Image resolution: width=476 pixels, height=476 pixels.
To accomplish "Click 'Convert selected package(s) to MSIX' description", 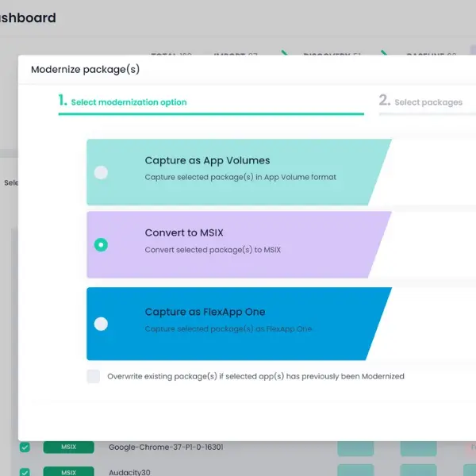I will [x=213, y=250].
